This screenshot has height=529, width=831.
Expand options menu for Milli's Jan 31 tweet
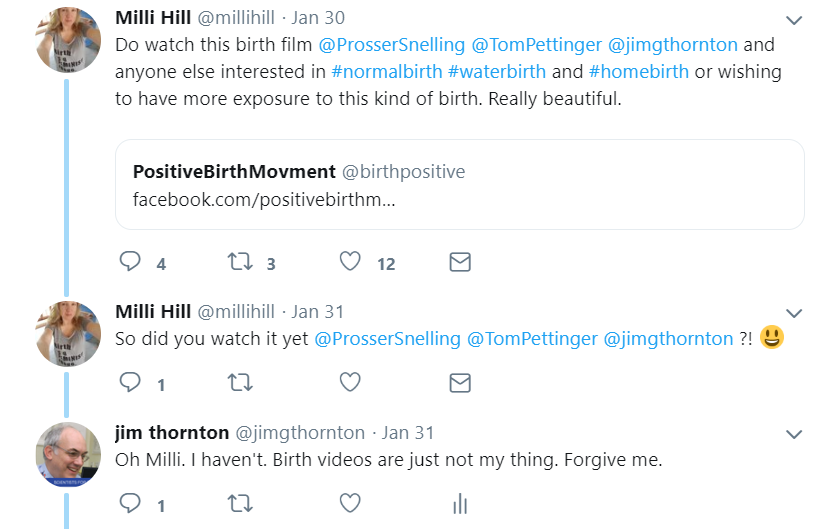794,313
